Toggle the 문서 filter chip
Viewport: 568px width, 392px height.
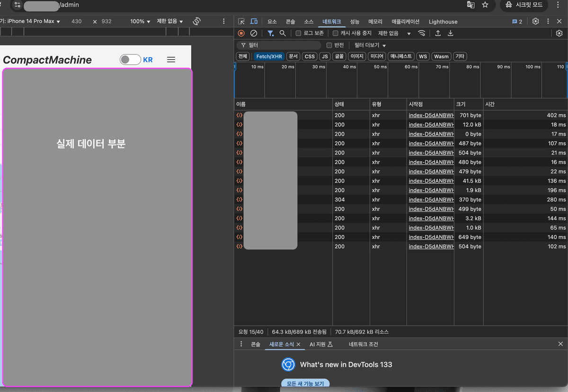pyautogui.click(x=293, y=56)
